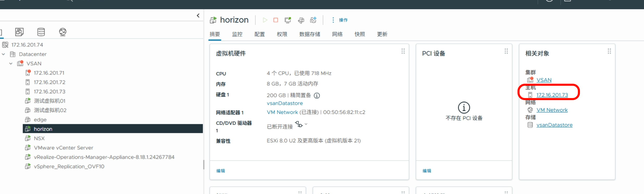Open the 权限 tab
Viewport: 644px width, 194px height.
click(282, 34)
